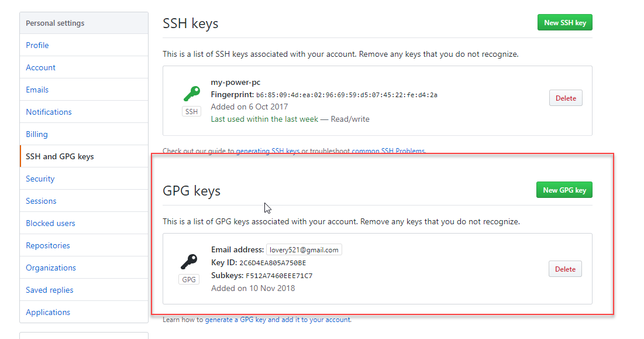Click the lovery521@gmail.com email field
644x339 pixels.
[x=304, y=250]
